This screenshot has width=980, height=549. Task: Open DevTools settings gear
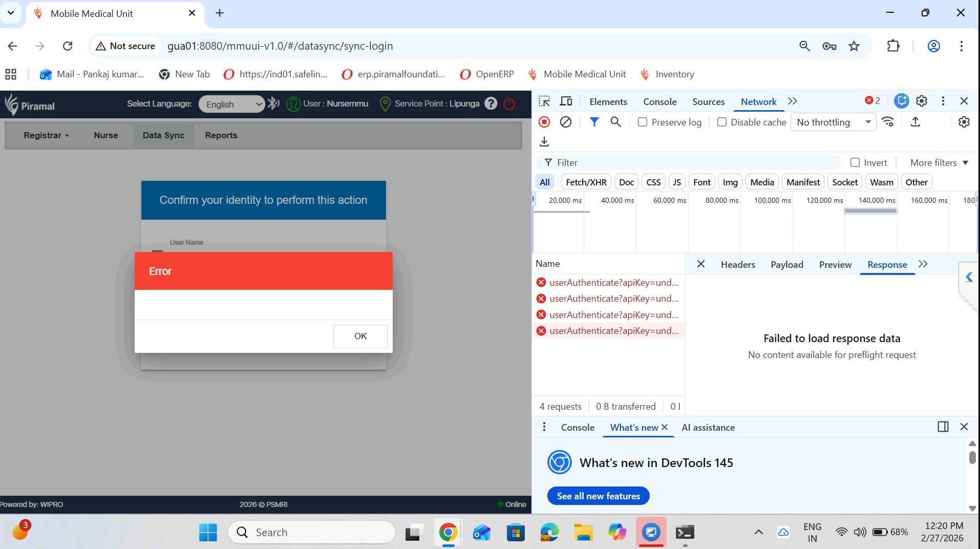[x=922, y=101]
